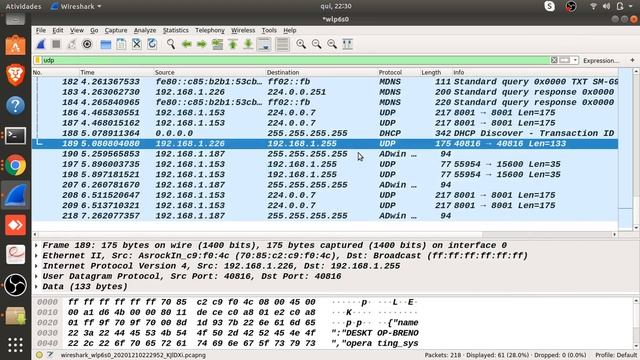Open the Find Packet tool
Image resolution: width=640 pixels, height=360 pixels.
(x=171, y=44)
